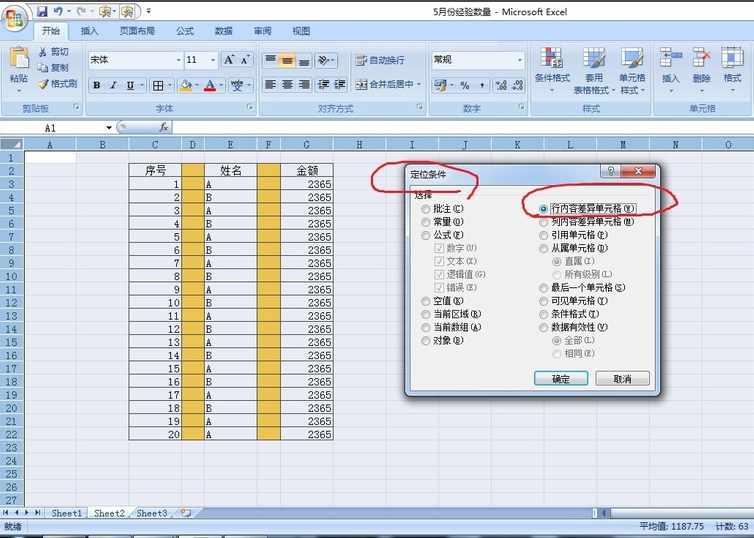Decrease font size with small A
This screenshot has width=754, height=538.
click(x=245, y=60)
